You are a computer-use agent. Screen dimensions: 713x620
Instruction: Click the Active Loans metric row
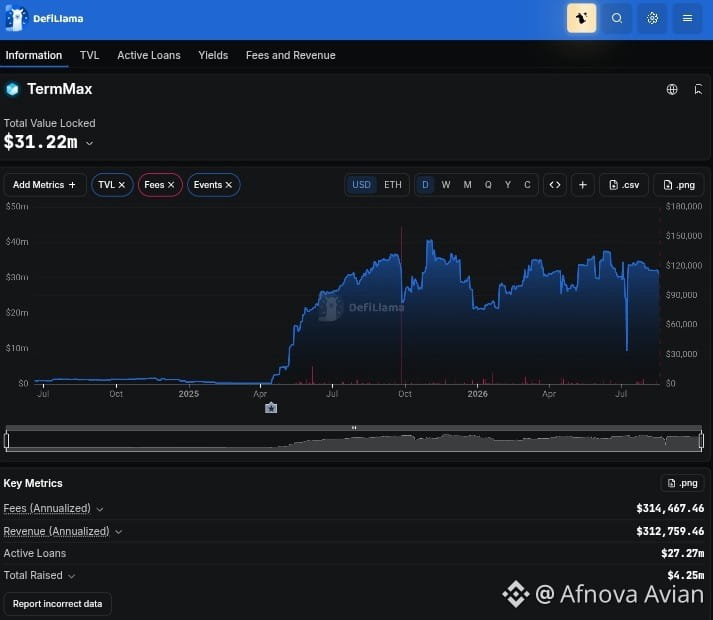[x=354, y=553]
